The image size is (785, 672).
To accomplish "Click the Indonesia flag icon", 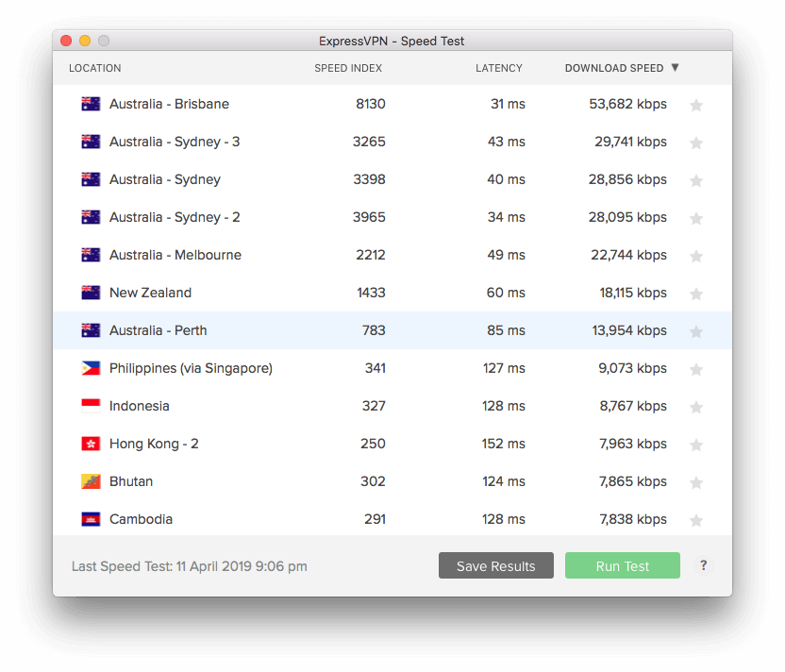I will (x=91, y=406).
